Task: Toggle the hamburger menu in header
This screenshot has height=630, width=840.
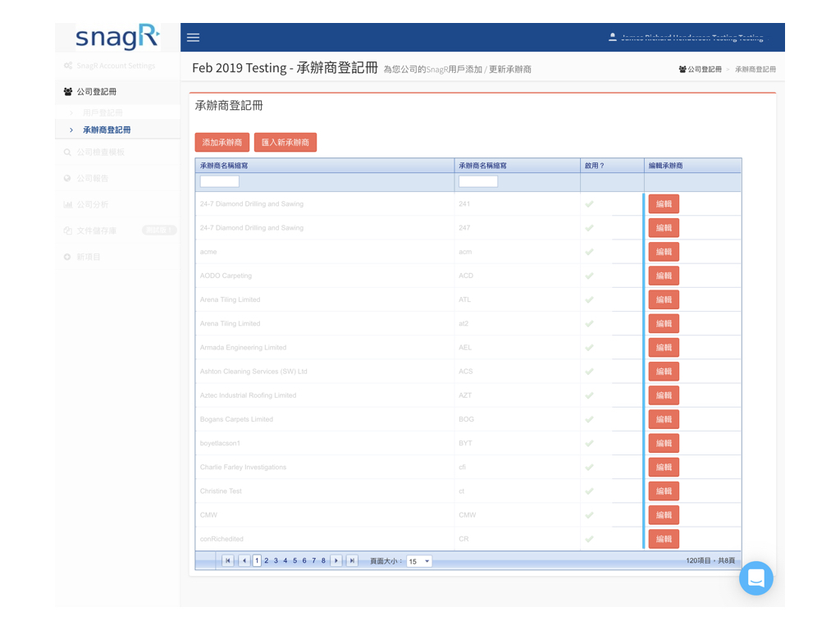Action: (193, 38)
